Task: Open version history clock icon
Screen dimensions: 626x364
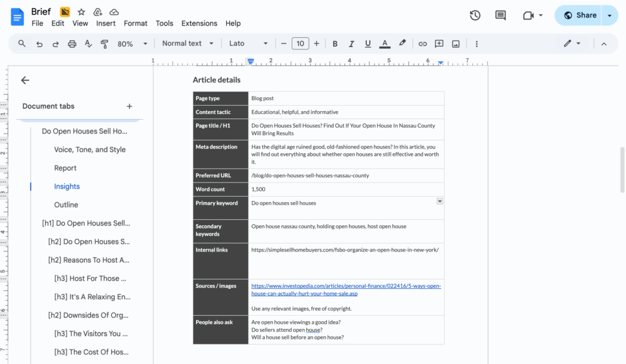Action: point(475,15)
